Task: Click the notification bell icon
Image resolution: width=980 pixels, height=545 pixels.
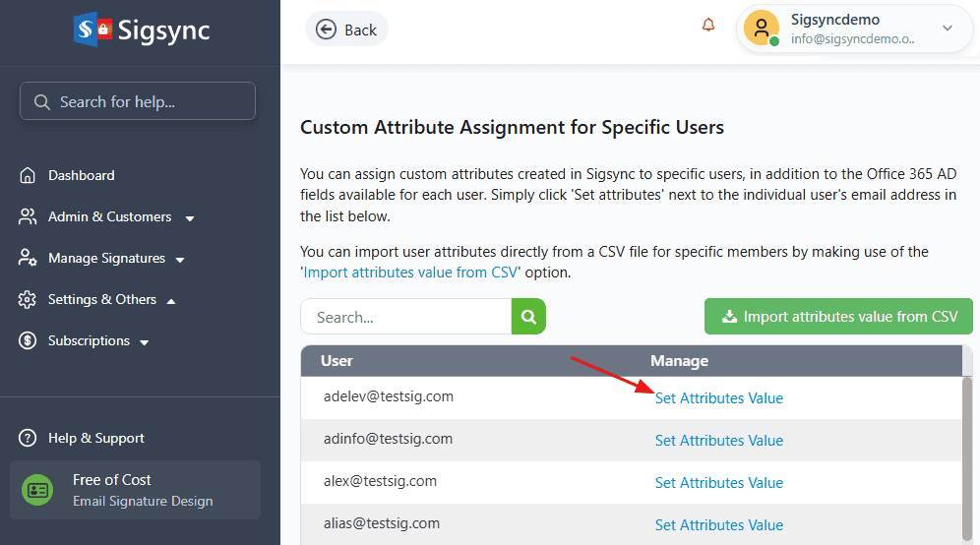Action: pos(708,27)
